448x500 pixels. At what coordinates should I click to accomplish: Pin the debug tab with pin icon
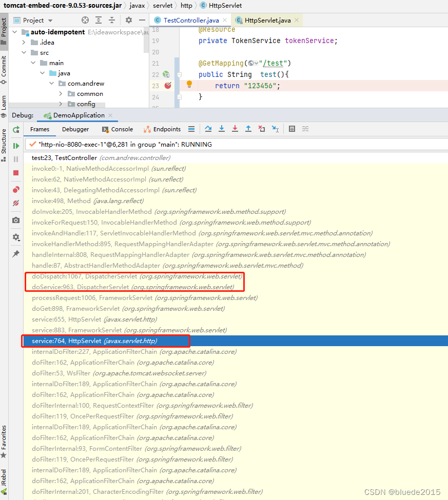click(16, 254)
